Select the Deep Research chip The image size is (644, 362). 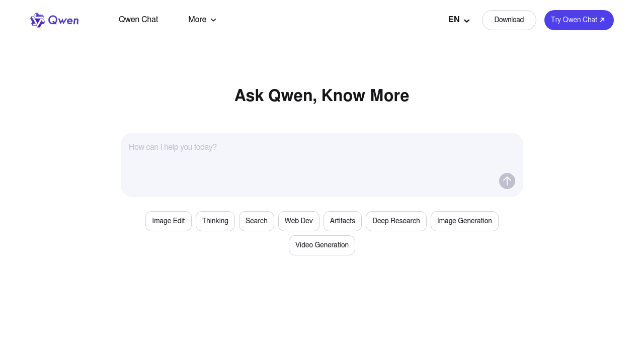[396, 221]
